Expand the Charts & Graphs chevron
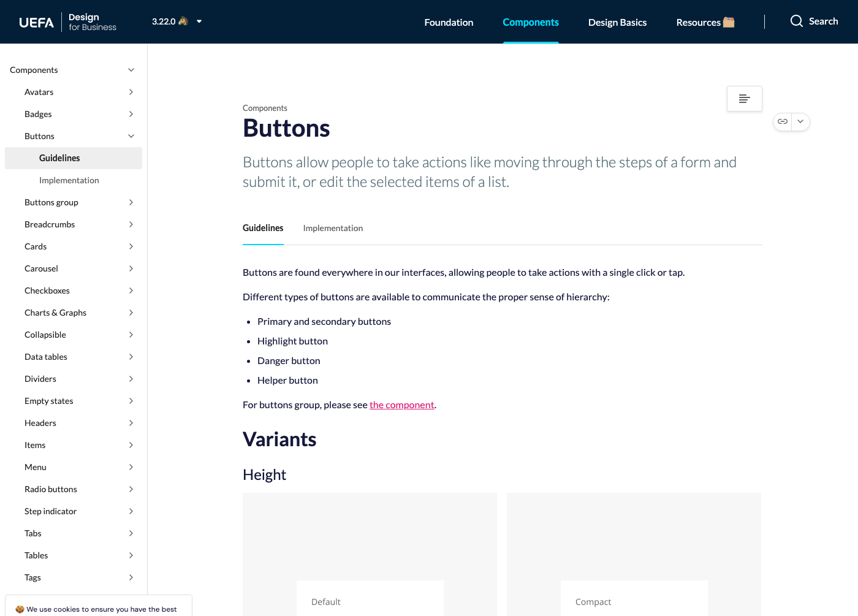Image resolution: width=858 pixels, height=616 pixels. (x=131, y=313)
